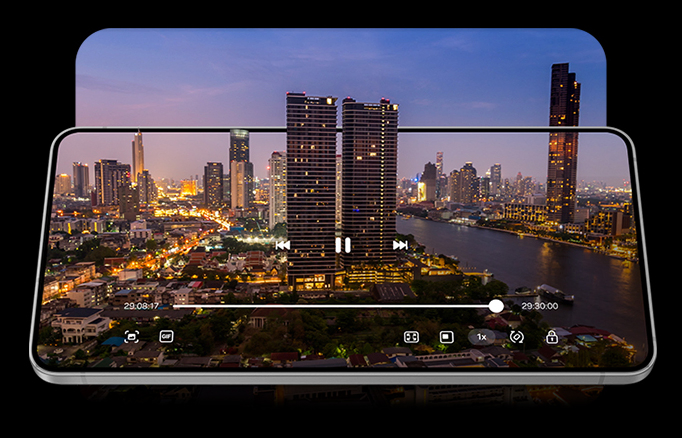Screen dimensions: 682x438
Task: Click the progress bar just after the handle
Action: 507,306
